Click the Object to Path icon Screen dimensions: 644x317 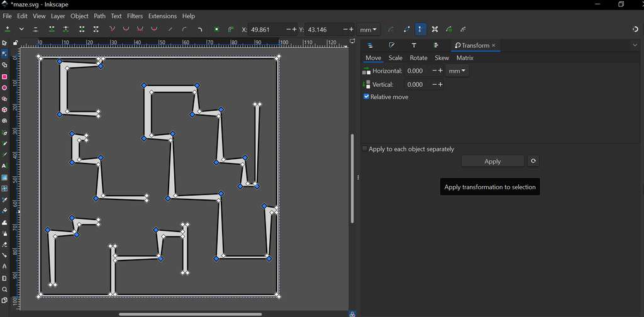pos(216,29)
